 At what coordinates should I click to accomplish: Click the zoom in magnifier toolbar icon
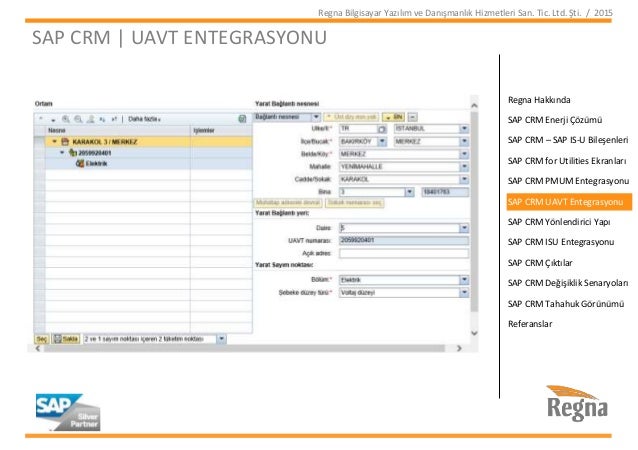[66, 119]
